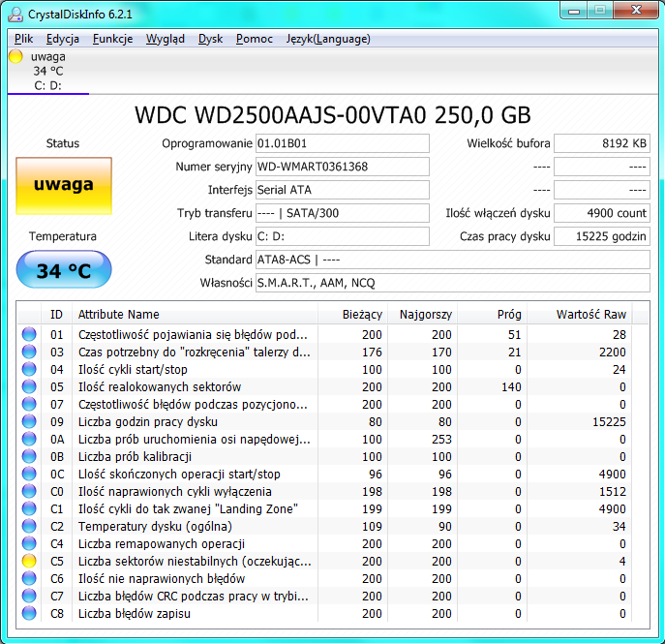The width and height of the screenshot is (665, 644).
Task: Open the Dysk menu
Action: coord(210,39)
